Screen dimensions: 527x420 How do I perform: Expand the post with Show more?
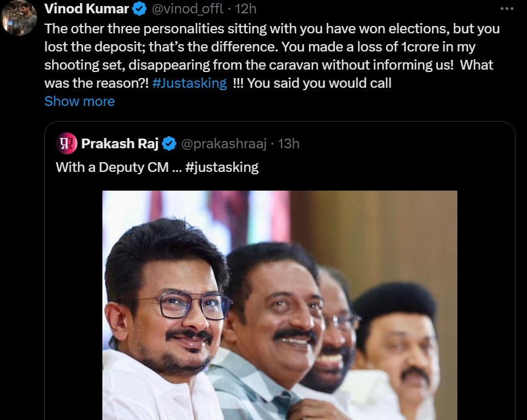pyautogui.click(x=79, y=101)
